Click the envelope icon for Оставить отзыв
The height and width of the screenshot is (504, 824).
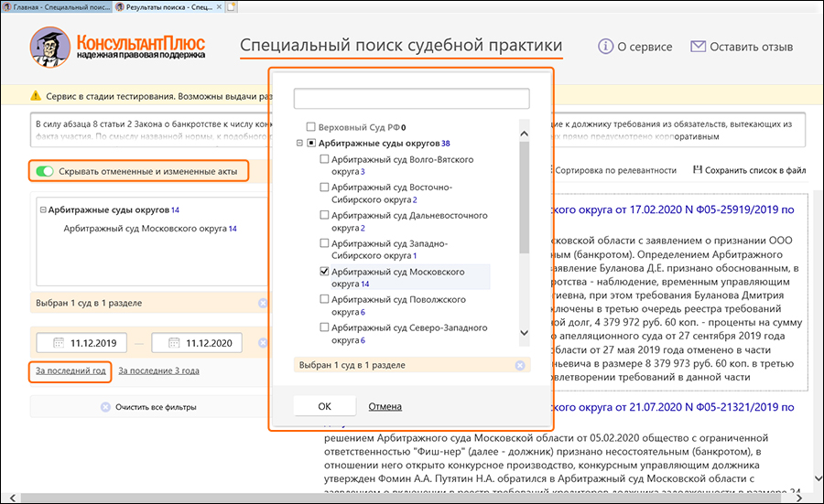(698, 47)
